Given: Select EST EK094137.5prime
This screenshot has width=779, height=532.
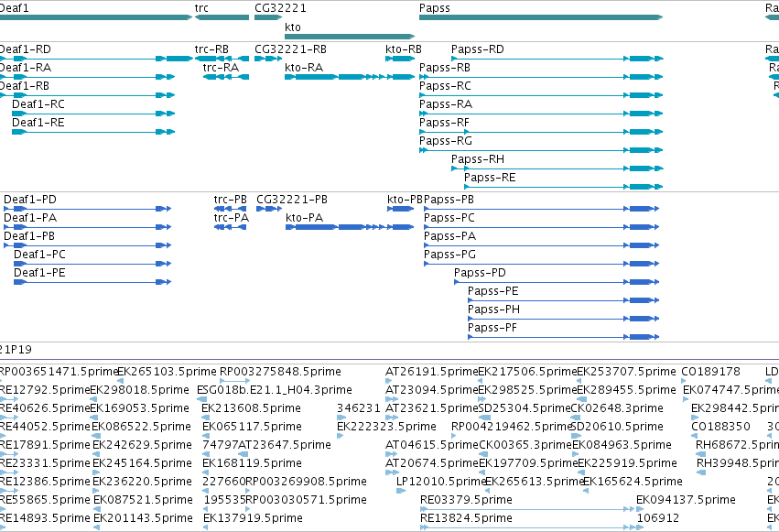Looking at the screenshot, I should [x=686, y=500].
